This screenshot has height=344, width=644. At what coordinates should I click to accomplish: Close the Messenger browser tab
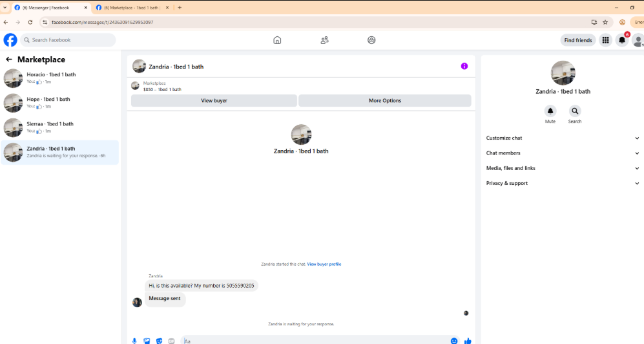[85, 7]
